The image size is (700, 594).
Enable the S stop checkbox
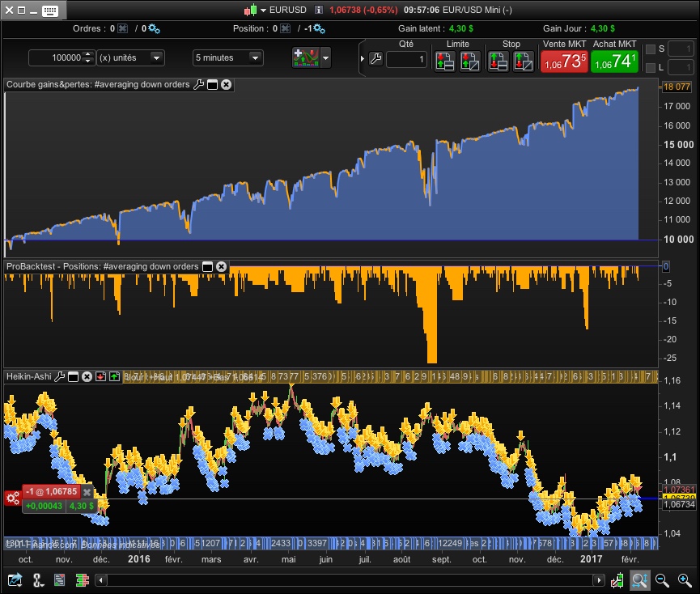tap(651, 49)
